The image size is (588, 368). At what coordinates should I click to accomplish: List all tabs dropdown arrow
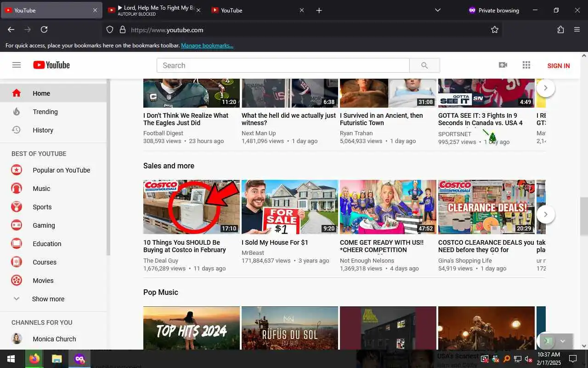437,10
